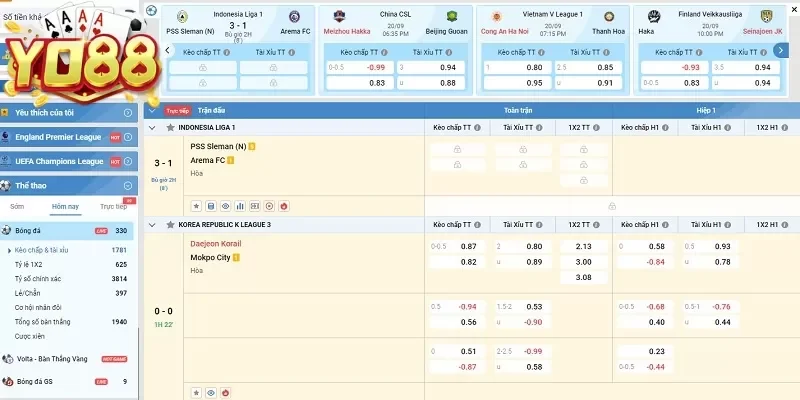The width and height of the screenshot is (800, 400).
Task: Expand the Yêu thích của tôi panel
Action: coord(128,113)
